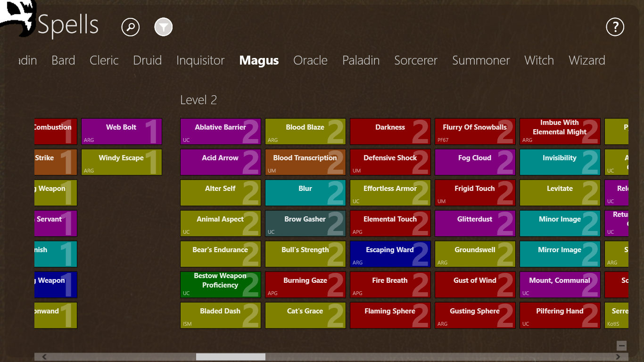Open the Mirror Image spell
644x362 pixels.
coord(560,254)
